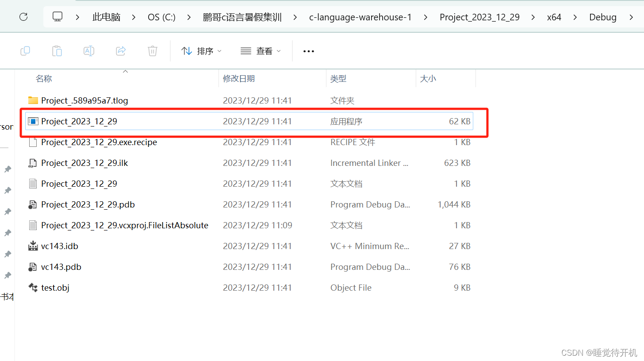Click the 62 KB size cell
Image resolution: width=644 pixels, height=361 pixels.
pyautogui.click(x=460, y=121)
